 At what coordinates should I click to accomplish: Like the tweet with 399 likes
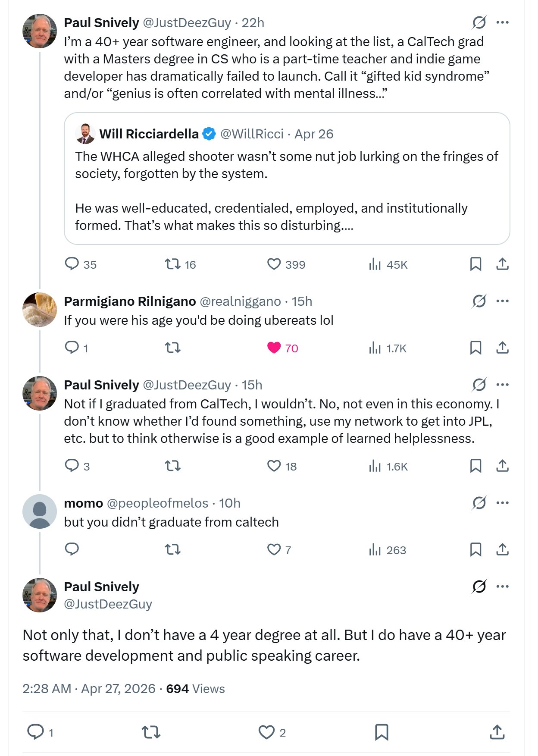click(274, 264)
